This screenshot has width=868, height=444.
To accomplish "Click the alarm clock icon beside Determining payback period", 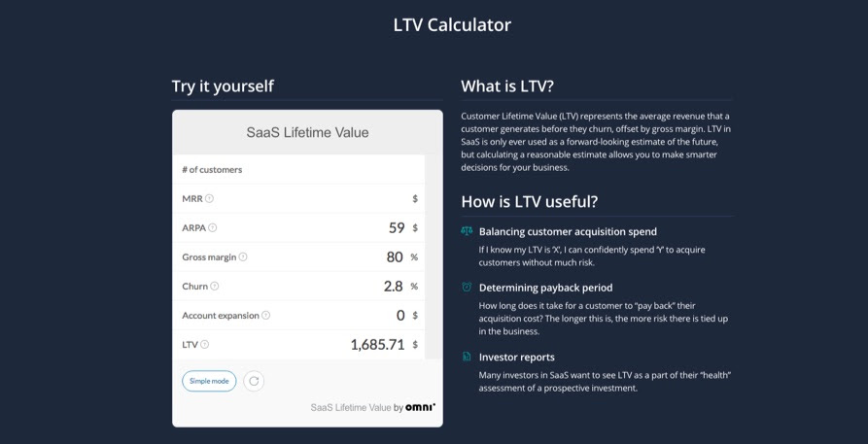I will (x=467, y=287).
